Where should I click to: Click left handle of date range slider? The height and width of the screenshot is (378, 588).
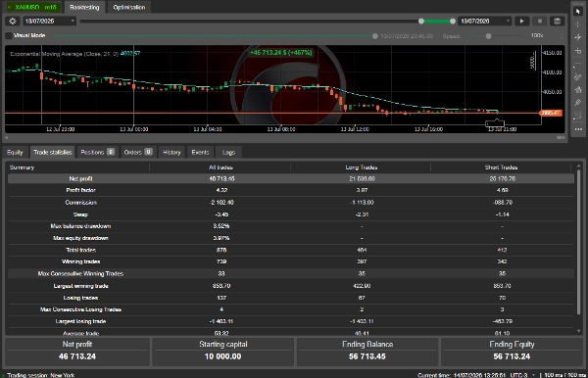pos(421,21)
